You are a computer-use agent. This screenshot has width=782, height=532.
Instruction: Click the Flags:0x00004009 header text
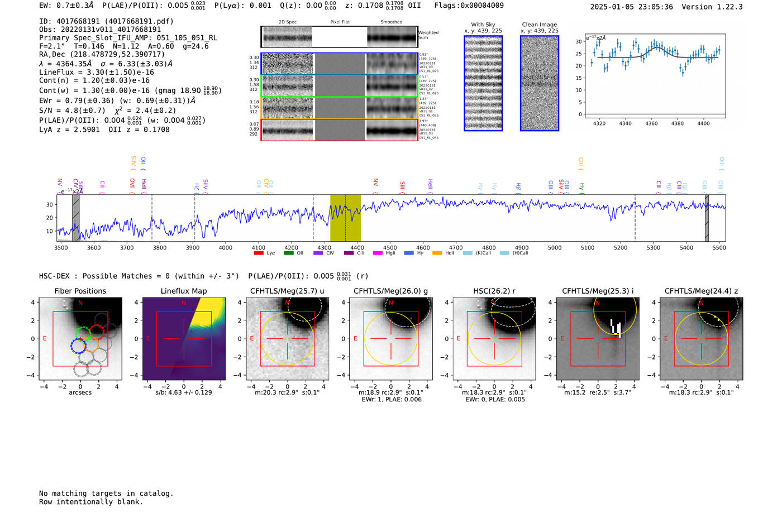coord(469,6)
